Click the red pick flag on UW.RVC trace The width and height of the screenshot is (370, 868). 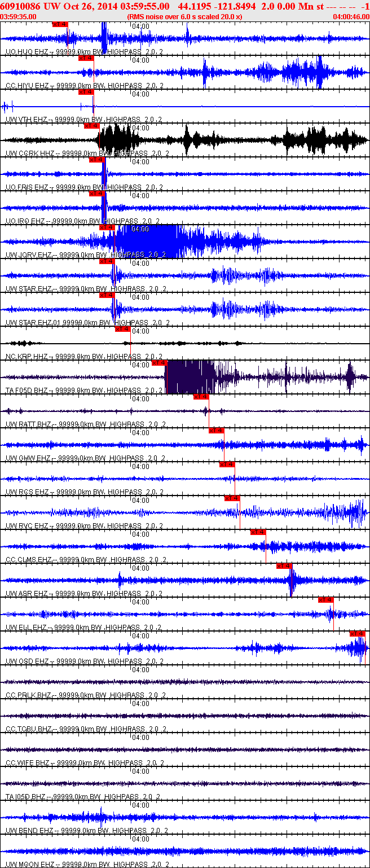232,498
